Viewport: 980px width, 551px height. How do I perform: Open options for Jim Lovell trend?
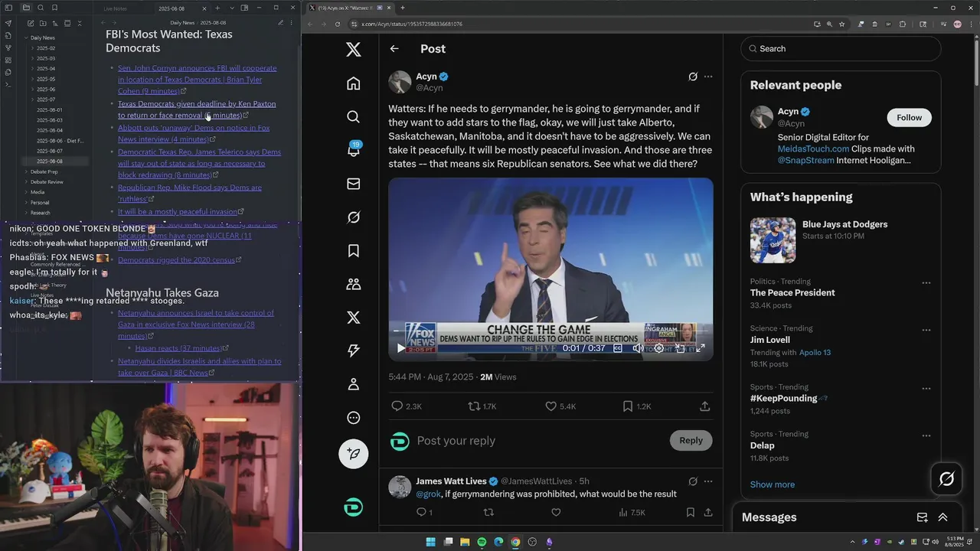(x=926, y=330)
